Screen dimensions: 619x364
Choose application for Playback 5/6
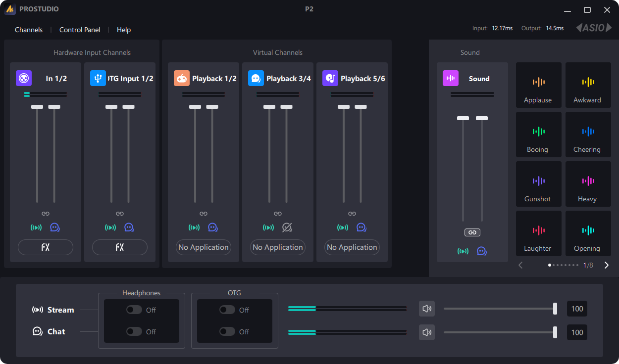[352, 247]
